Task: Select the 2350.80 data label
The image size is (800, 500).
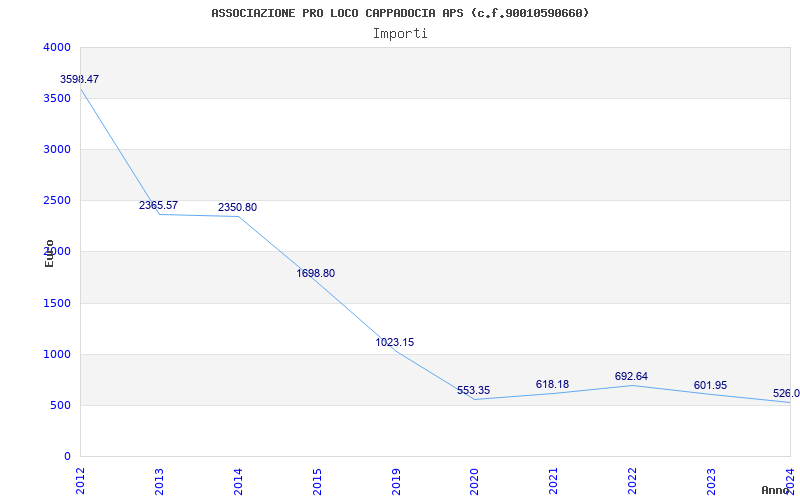Action: (x=238, y=208)
